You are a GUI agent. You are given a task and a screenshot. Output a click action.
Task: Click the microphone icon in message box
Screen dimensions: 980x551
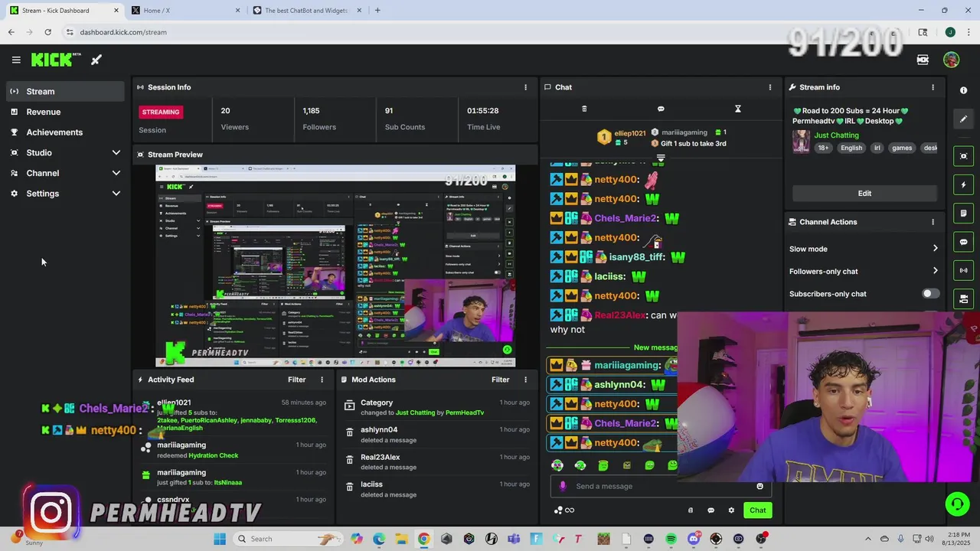[563, 486]
